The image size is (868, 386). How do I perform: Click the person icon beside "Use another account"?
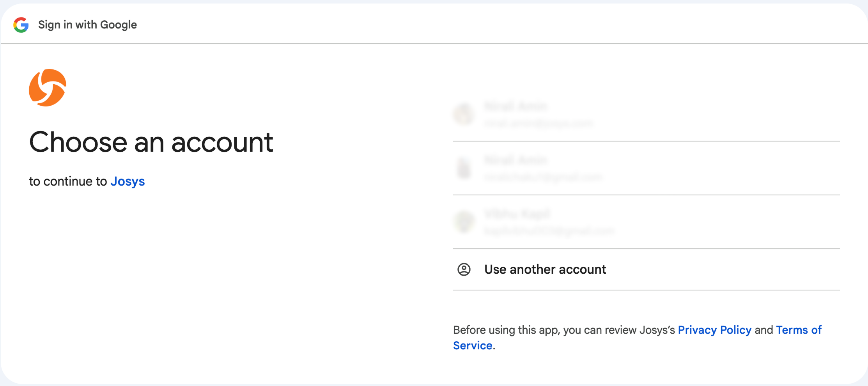pyautogui.click(x=464, y=269)
